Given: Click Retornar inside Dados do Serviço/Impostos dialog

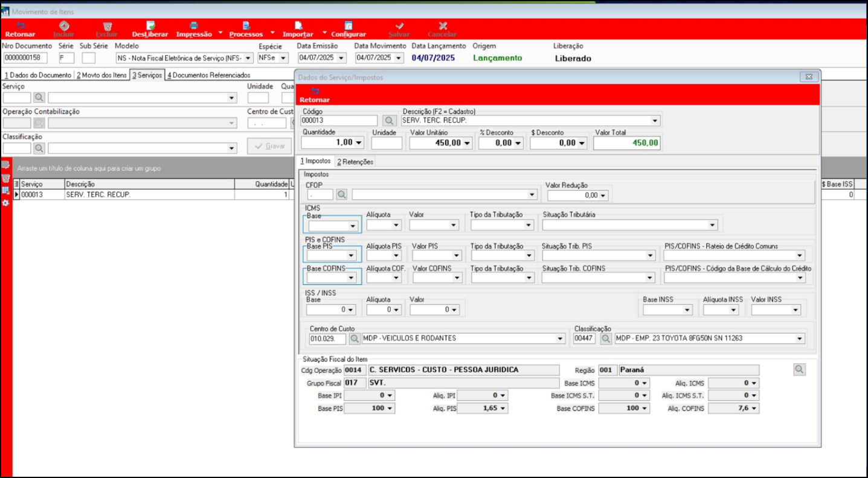Looking at the screenshot, I should pyautogui.click(x=315, y=95).
